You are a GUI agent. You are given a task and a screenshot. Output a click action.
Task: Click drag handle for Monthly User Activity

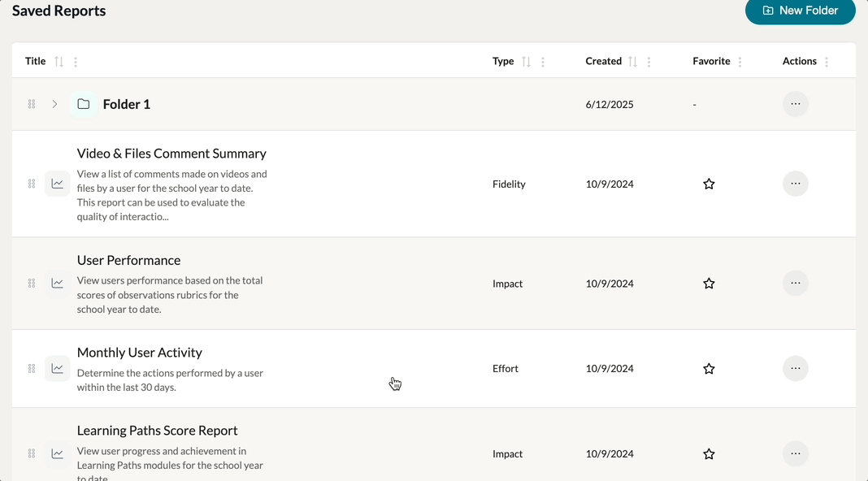(x=32, y=369)
